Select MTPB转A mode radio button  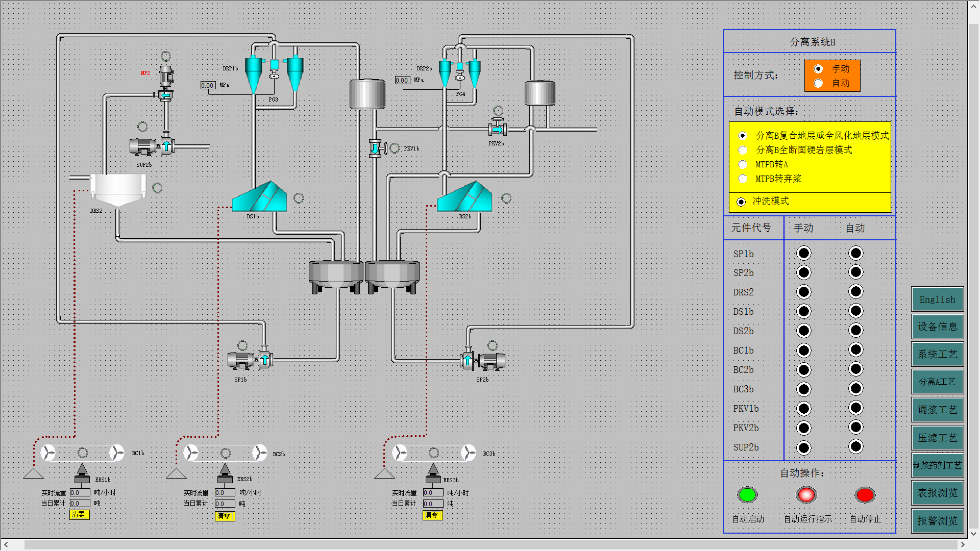(743, 164)
